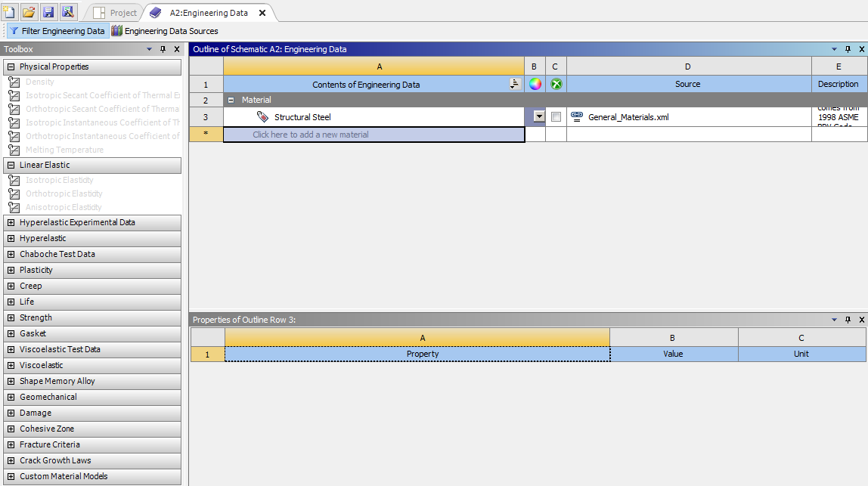Expand the Plasticity group
868x486 pixels.
11,270
